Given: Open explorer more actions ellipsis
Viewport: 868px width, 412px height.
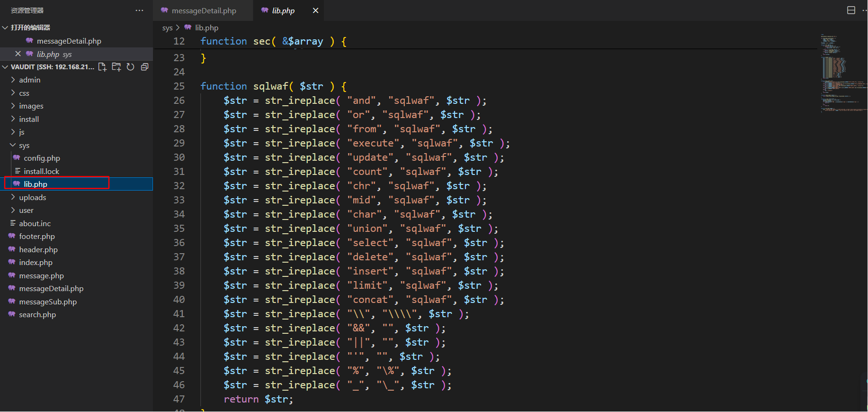Looking at the screenshot, I should click(139, 10).
